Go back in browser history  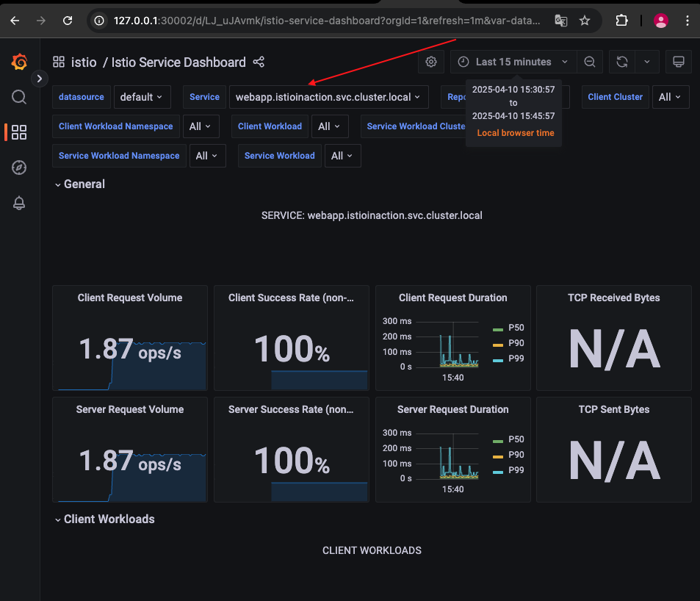coord(15,21)
